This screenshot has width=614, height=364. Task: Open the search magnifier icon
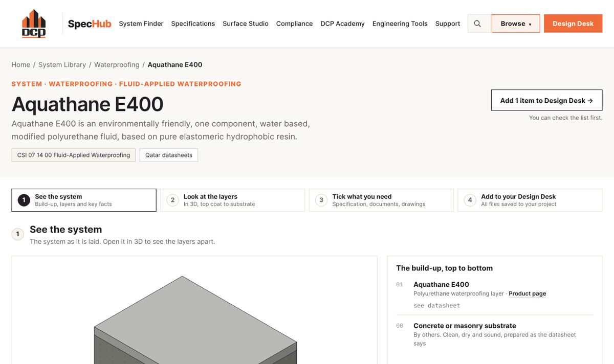click(477, 24)
